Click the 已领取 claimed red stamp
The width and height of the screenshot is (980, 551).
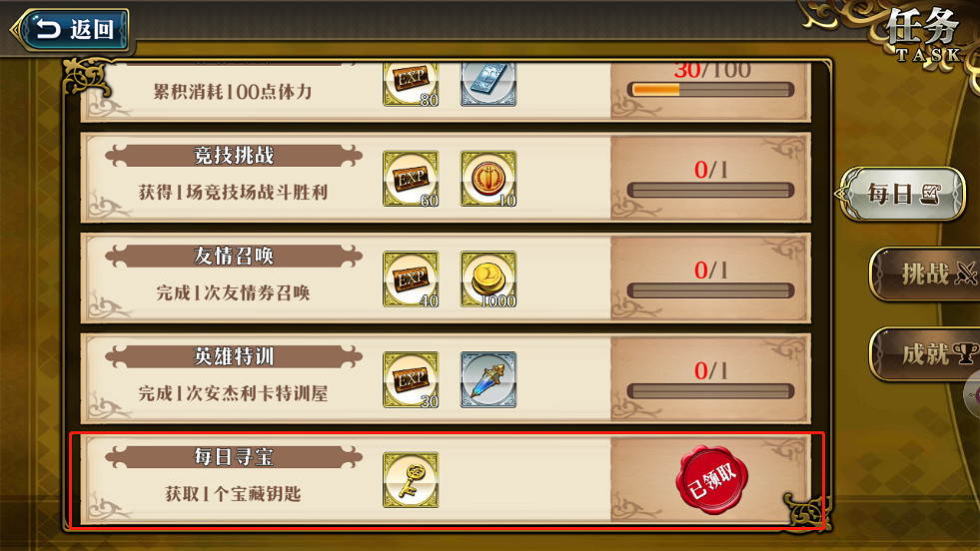pos(712,480)
